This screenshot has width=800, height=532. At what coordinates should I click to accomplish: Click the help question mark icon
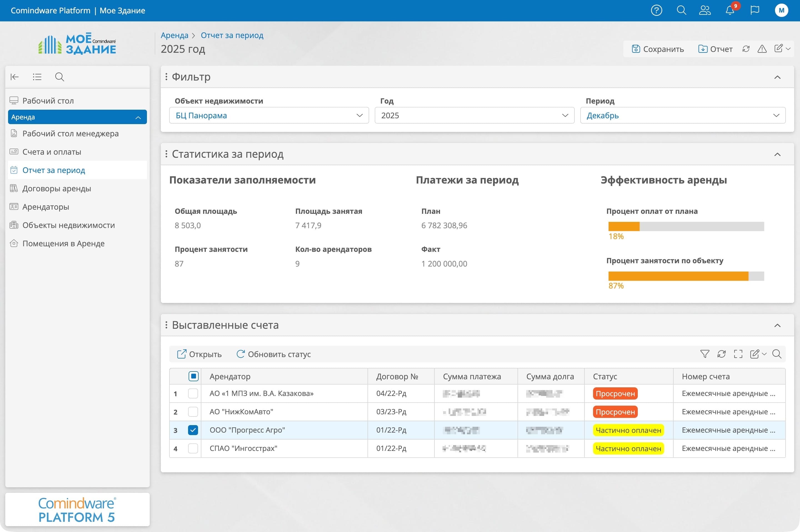(656, 11)
